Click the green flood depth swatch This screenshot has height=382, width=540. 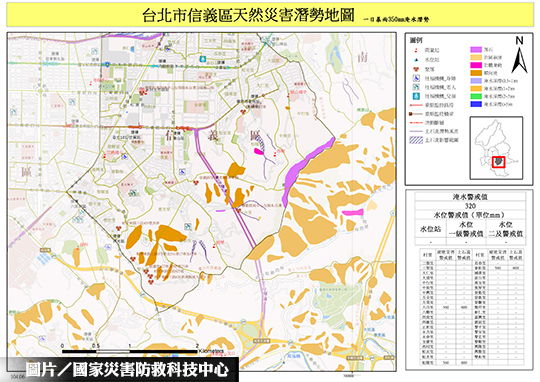(476, 96)
